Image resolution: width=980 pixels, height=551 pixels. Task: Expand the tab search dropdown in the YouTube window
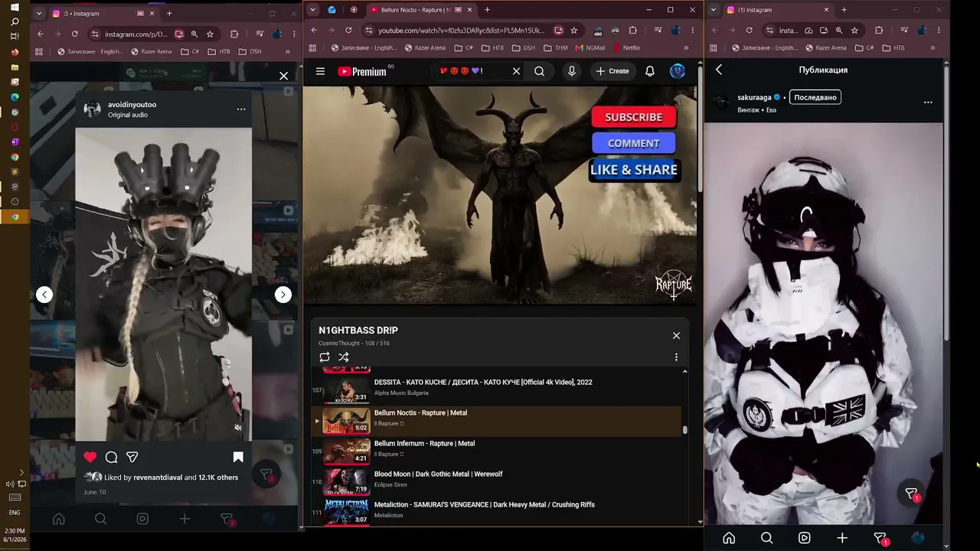click(x=312, y=10)
